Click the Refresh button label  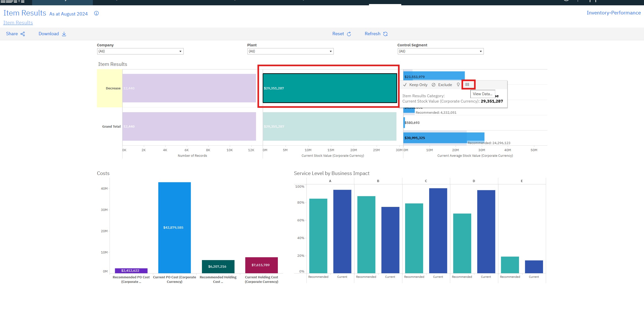(372, 34)
